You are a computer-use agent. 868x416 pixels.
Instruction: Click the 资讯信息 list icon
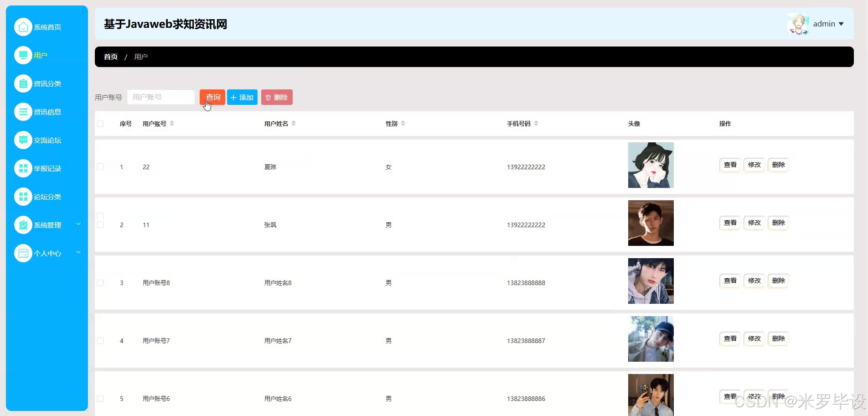pyautogui.click(x=23, y=112)
